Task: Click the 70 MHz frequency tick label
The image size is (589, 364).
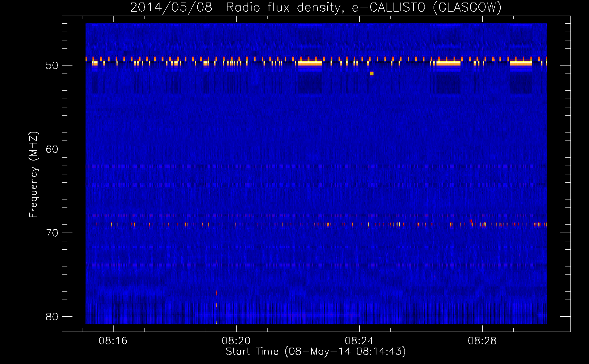Action: [52, 233]
